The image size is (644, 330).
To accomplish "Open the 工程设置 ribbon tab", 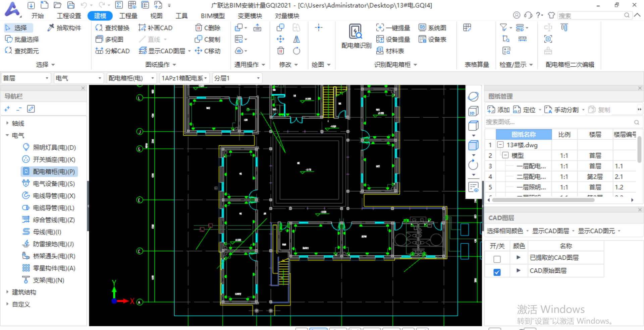I will click(x=69, y=16).
